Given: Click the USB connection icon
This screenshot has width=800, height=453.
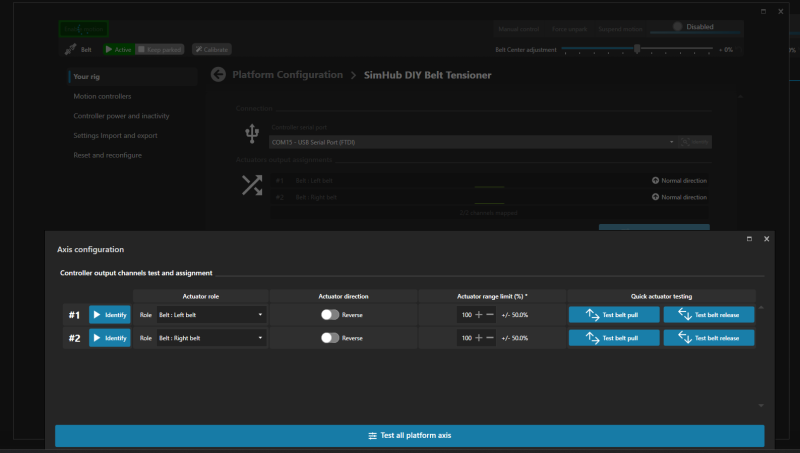Looking at the screenshot, I should 252,134.
